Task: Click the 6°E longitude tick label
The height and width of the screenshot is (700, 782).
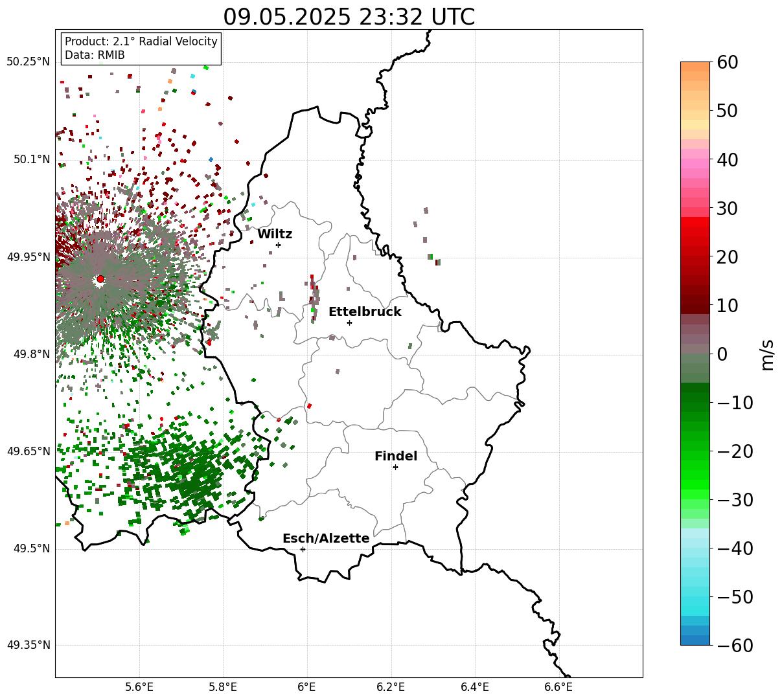Action: [306, 687]
